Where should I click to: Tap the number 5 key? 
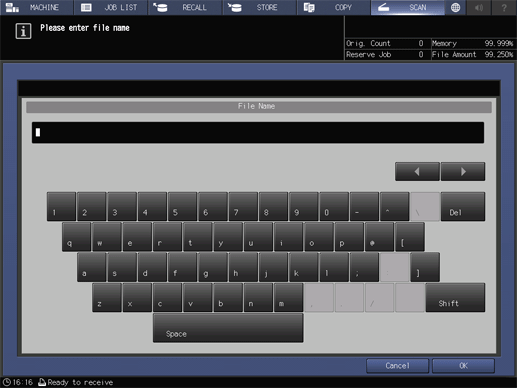(182, 206)
